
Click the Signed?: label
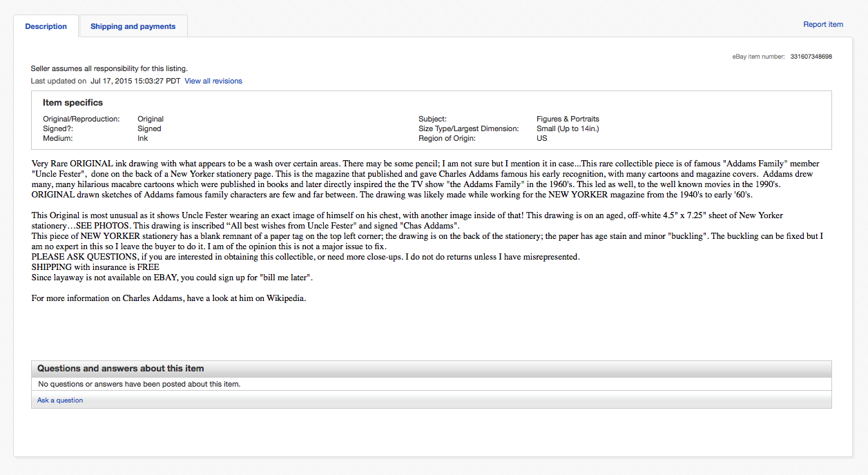pos(58,128)
